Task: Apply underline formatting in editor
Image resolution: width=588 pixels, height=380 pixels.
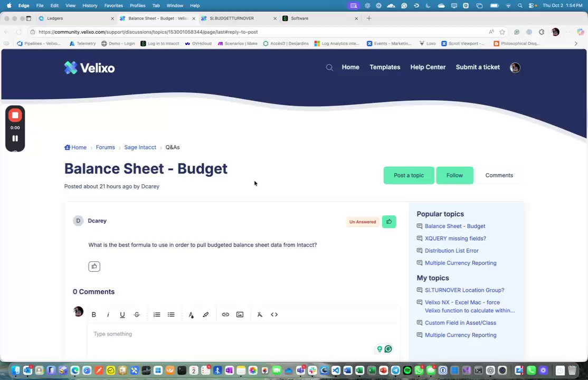Action: click(x=122, y=315)
